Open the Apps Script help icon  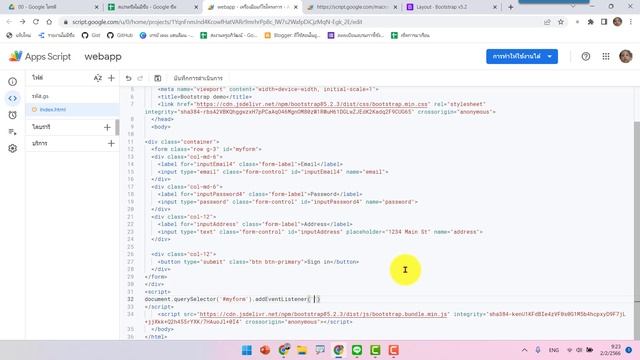(x=586, y=57)
